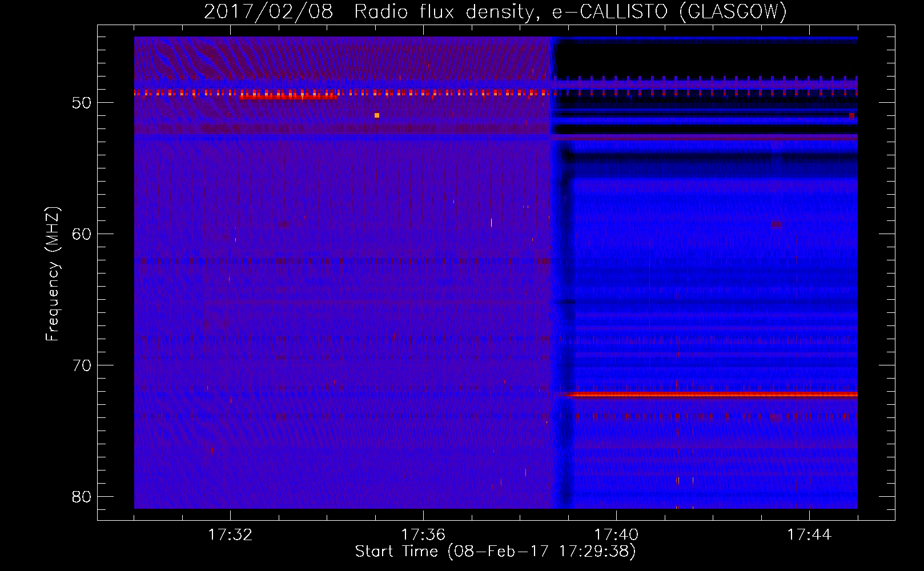Click the short red streak just above 50 MHz
Image resolution: width=924 pixels, height=571 pixels.
coord(288,97)
